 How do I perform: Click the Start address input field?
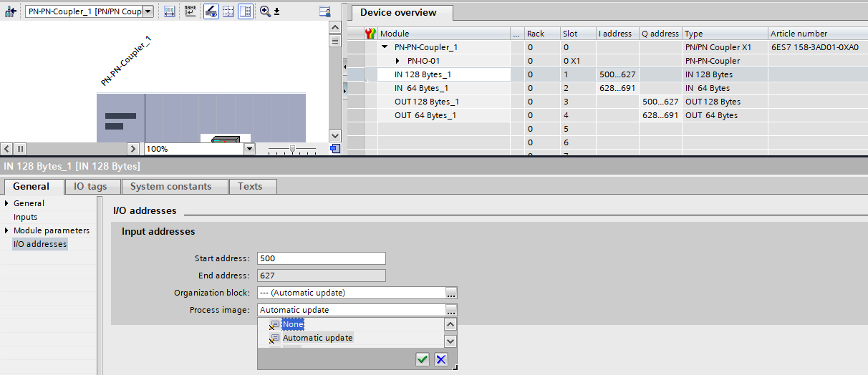(321, 258)
